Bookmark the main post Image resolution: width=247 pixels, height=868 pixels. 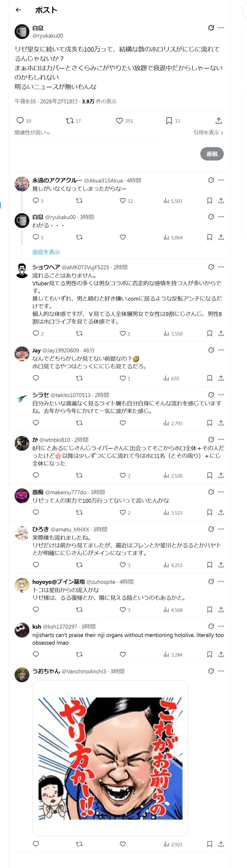169,121
